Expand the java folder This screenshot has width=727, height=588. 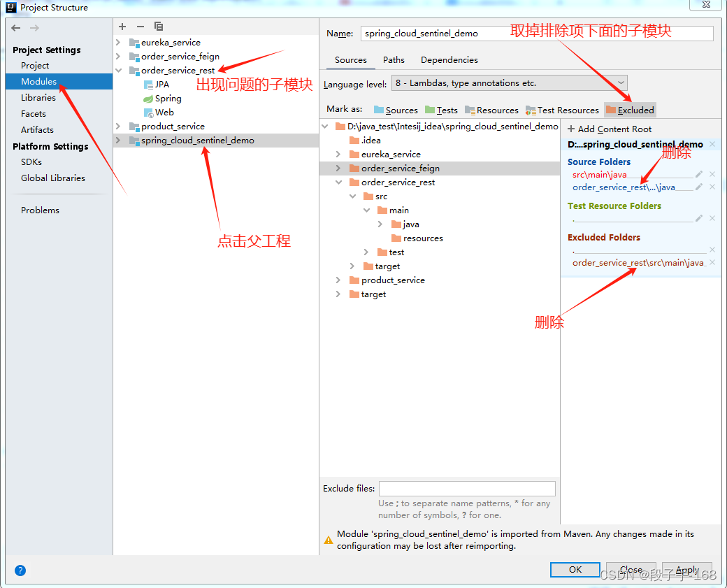tap(380, 224)
